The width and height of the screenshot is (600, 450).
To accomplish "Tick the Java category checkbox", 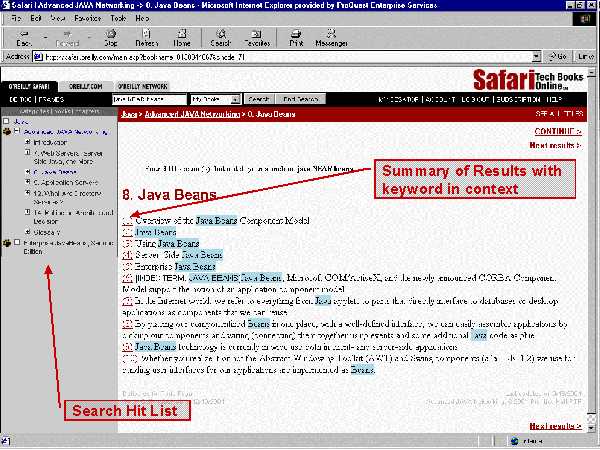I will [6, 121].
